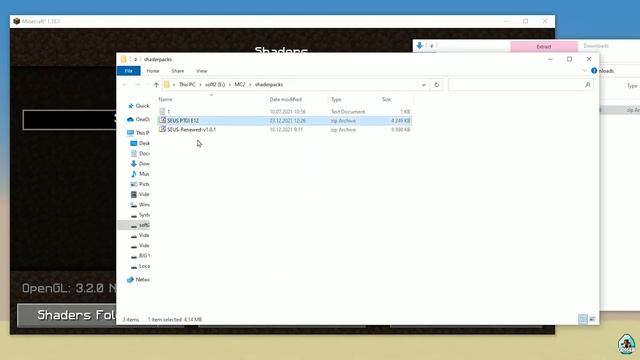Switch to the View ribbon tab
The height and width of the screenshot is (360, 640).
[x=202, y=71]
